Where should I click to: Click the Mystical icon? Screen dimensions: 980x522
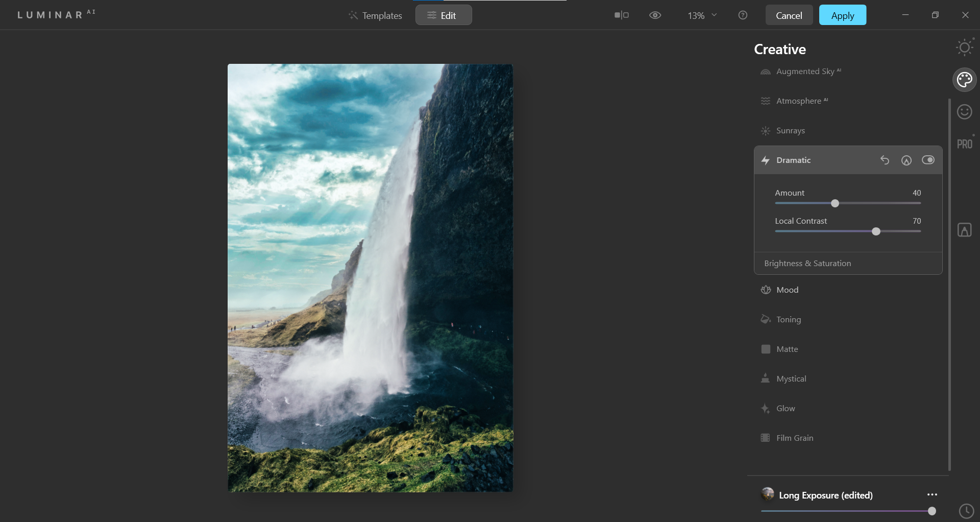tap(765, 378)
